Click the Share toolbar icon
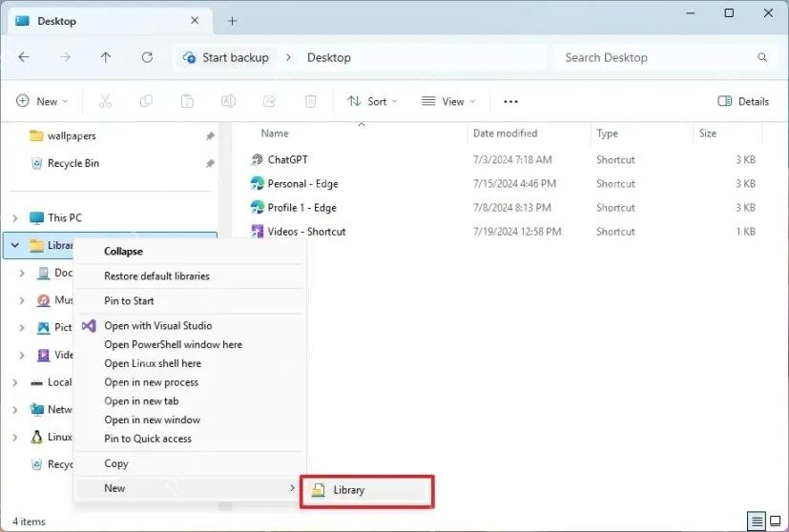789x532 pixels. click(270, 102)
